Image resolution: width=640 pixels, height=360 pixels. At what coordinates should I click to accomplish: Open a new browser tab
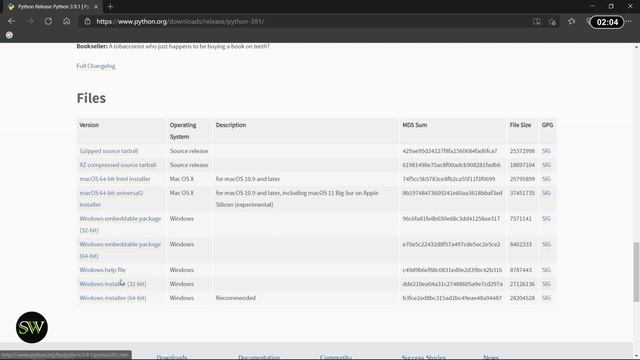[110, 7]
